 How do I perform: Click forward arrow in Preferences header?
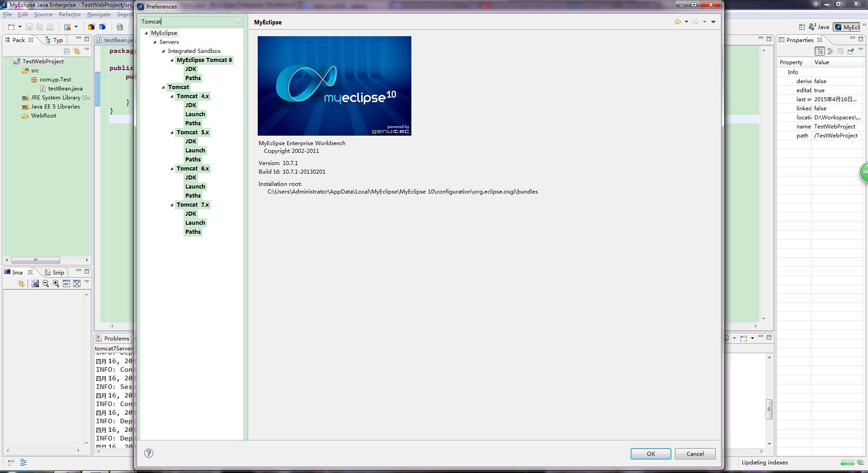coord(696,22)
